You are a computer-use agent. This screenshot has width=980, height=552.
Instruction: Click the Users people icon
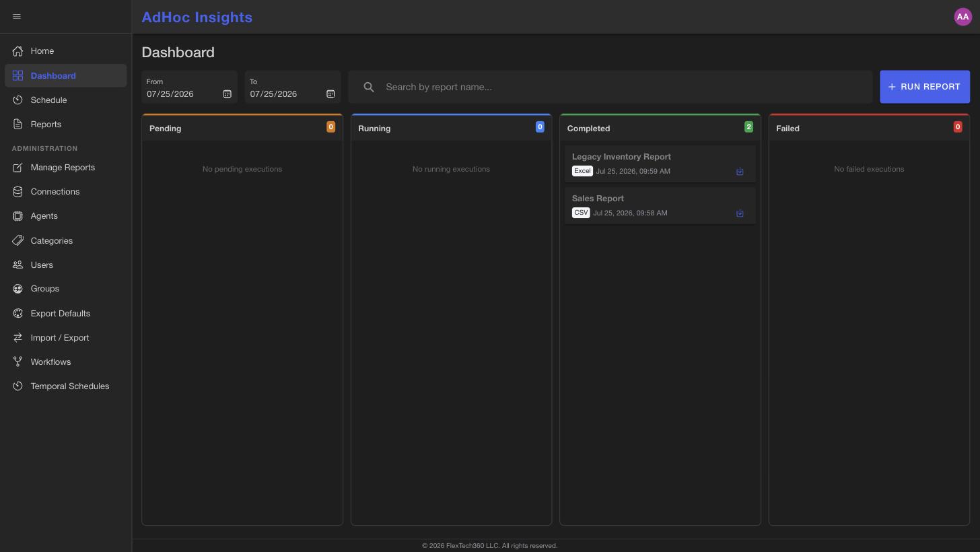pyautogui.click(x=17, y=265)
